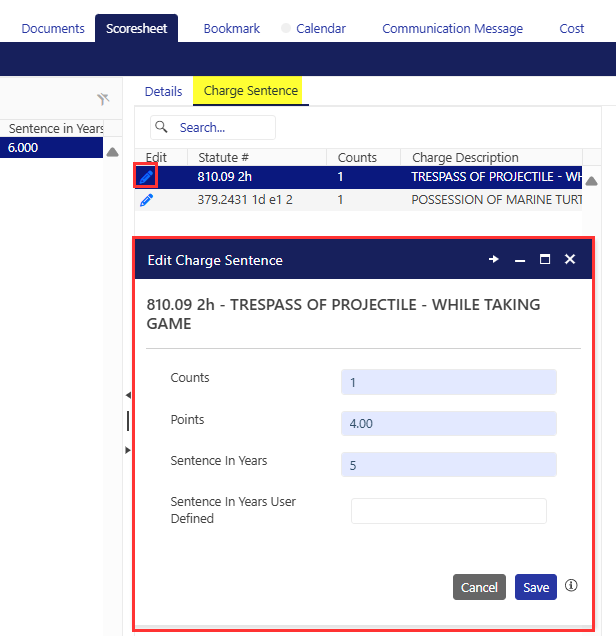Focus the Search field above the charge list
The image size is (616, 636).
coord(223,128)
